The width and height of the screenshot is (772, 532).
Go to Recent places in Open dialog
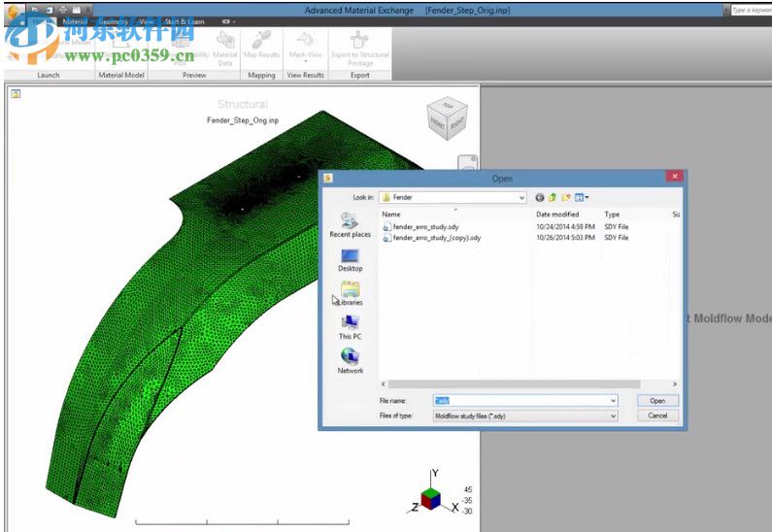point(350,225)
